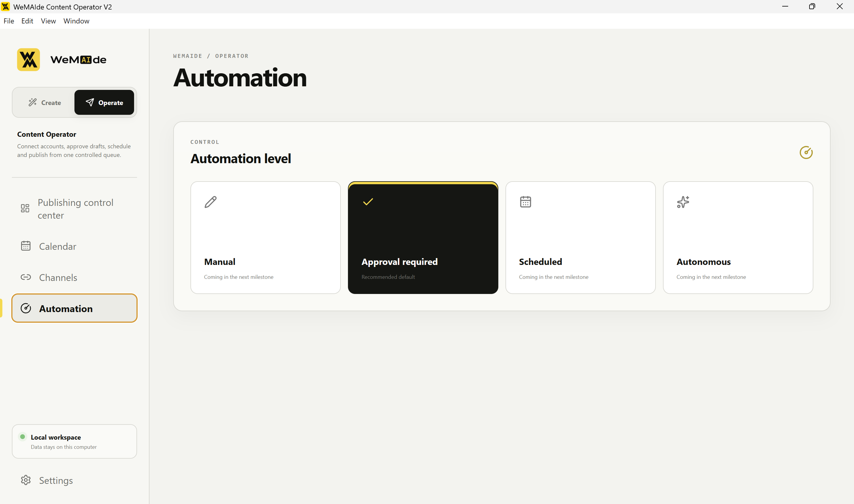Click the green Local workspace status dot

[23, 436]
